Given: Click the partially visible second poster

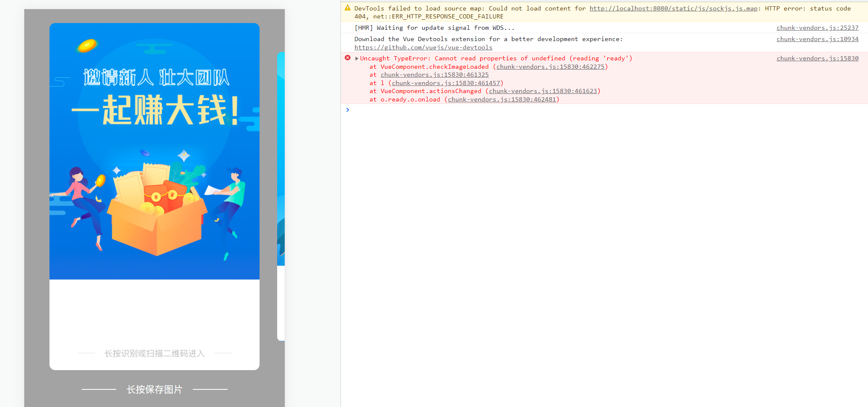Looking at the screenshot, I should 281,196.
